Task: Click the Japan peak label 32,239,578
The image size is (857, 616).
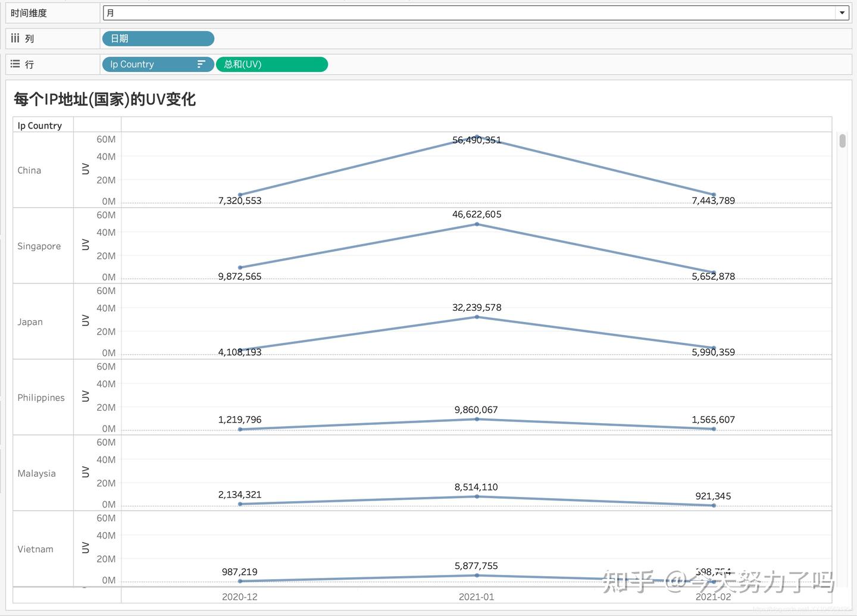Action: [x=477, y=307]
